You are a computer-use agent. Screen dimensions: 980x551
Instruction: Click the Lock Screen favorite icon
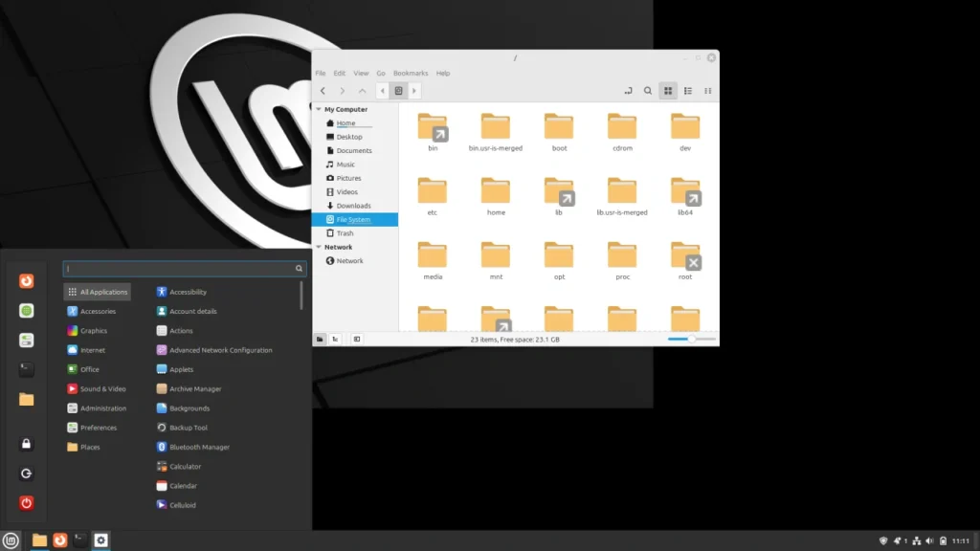[x=26, y=444]
